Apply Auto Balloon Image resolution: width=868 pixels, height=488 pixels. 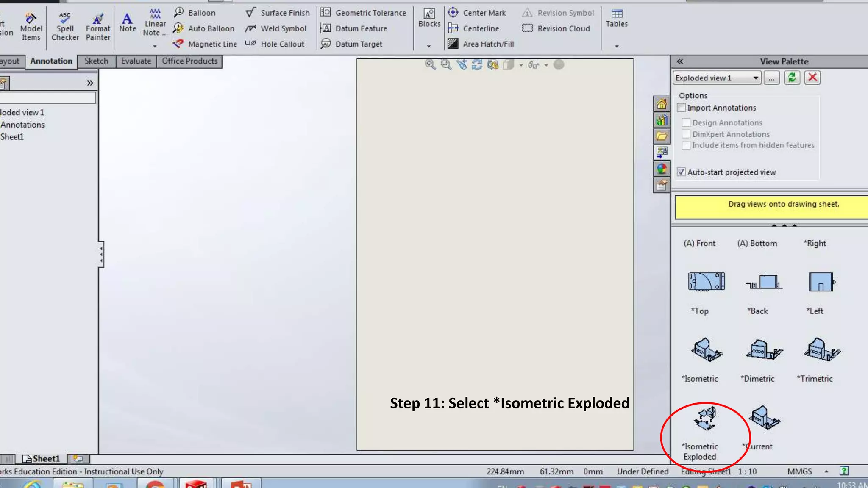[x=204, y=28]
